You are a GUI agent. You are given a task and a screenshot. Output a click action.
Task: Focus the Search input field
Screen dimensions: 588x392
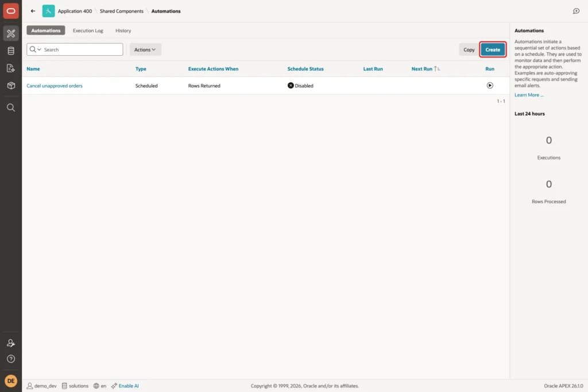(83, 49)
